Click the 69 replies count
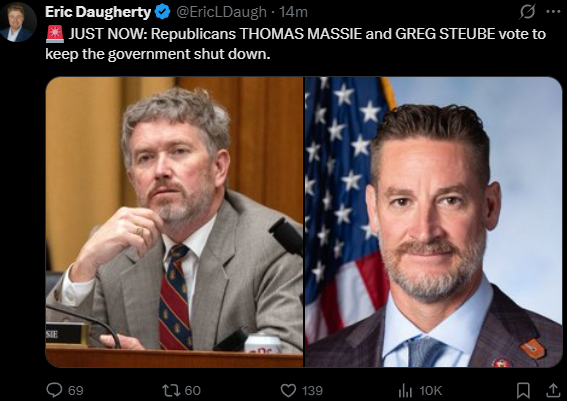The image size is (567, 401). tap(76, 391)
